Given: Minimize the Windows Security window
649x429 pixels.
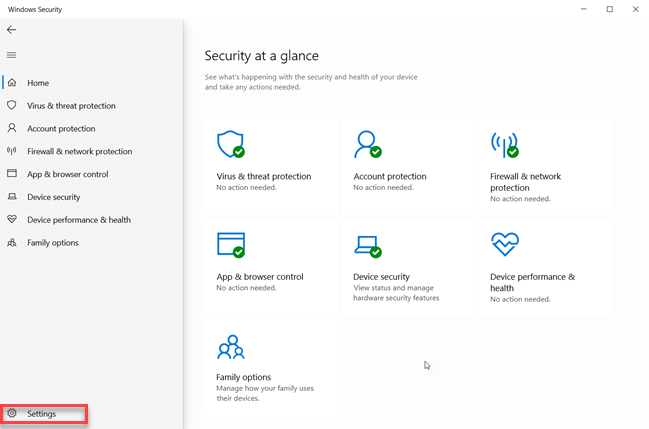Looking at the screenshot, I should click(x=584, y=9).
